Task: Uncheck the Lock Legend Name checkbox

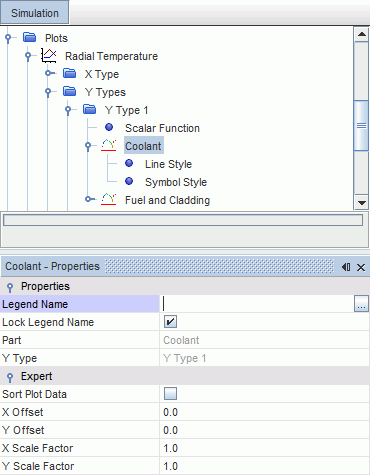Action: (x=170, y=322)
